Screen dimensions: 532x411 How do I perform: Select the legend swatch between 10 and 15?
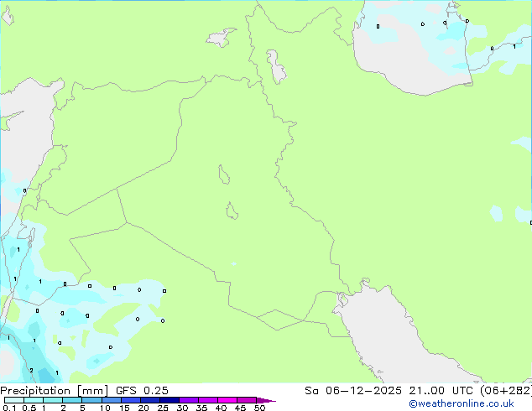pos(112,400)
